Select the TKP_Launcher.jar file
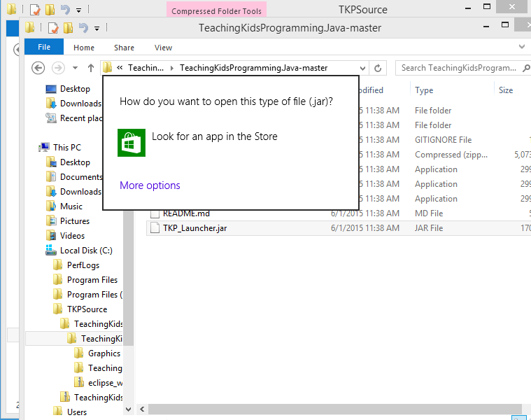 coord(194,228)
